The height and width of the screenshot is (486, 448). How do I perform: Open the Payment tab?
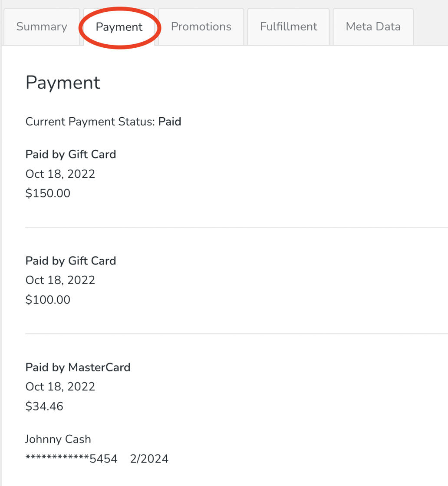pyautogui.click(x=119, y=26)
